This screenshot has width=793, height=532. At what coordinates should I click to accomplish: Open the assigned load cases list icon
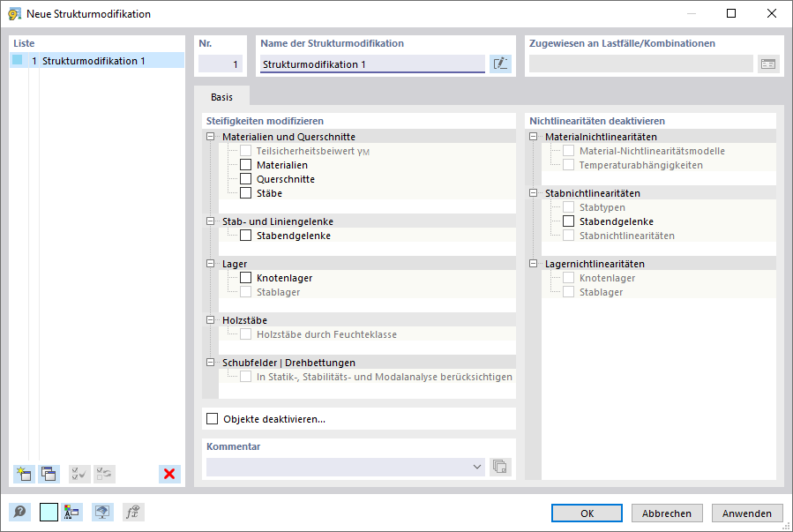767,64
